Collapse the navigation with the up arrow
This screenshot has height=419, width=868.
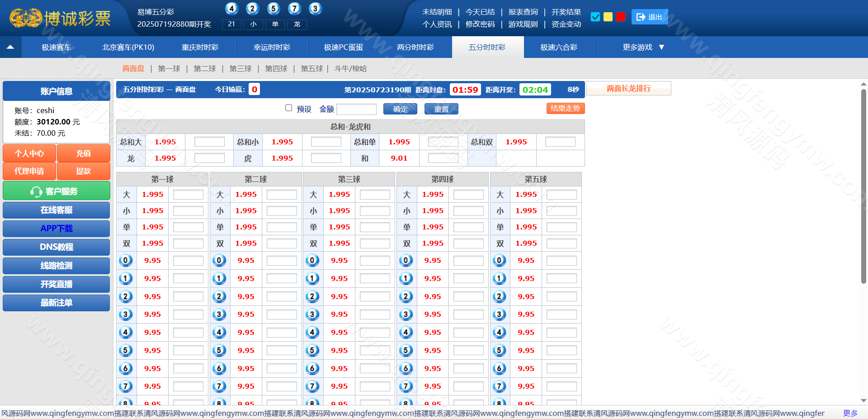(x=10, y=47)
